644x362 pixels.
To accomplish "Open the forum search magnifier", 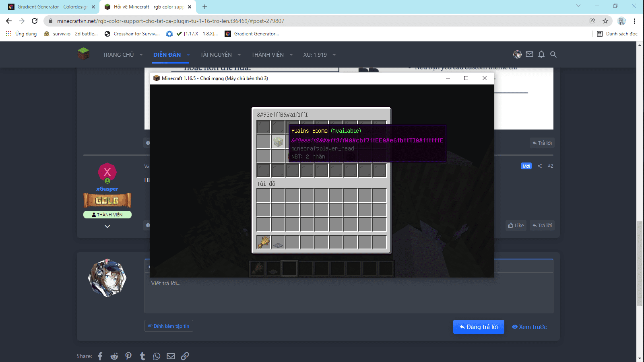I will pos(553,54).
